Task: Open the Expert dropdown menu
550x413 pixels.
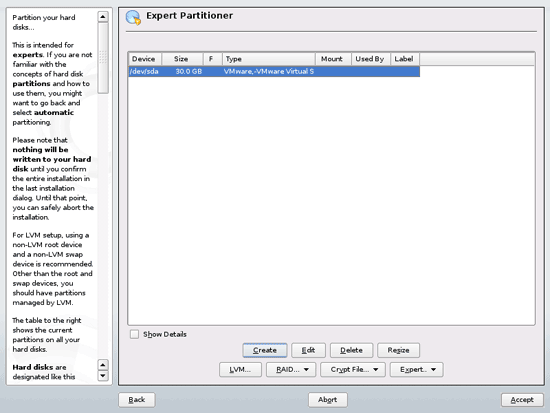Action: [x=416, y=369]
